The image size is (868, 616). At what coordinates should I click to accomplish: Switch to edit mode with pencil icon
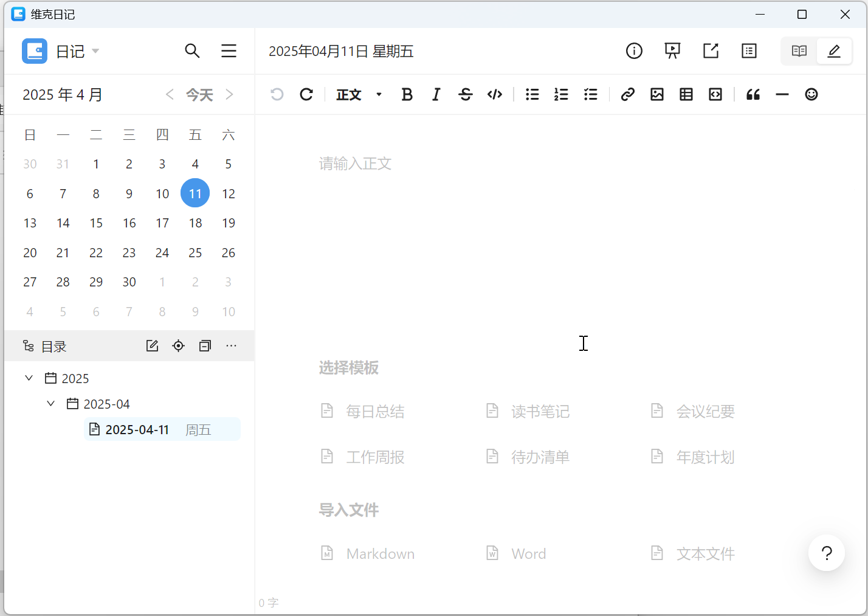tap(834, 51)
